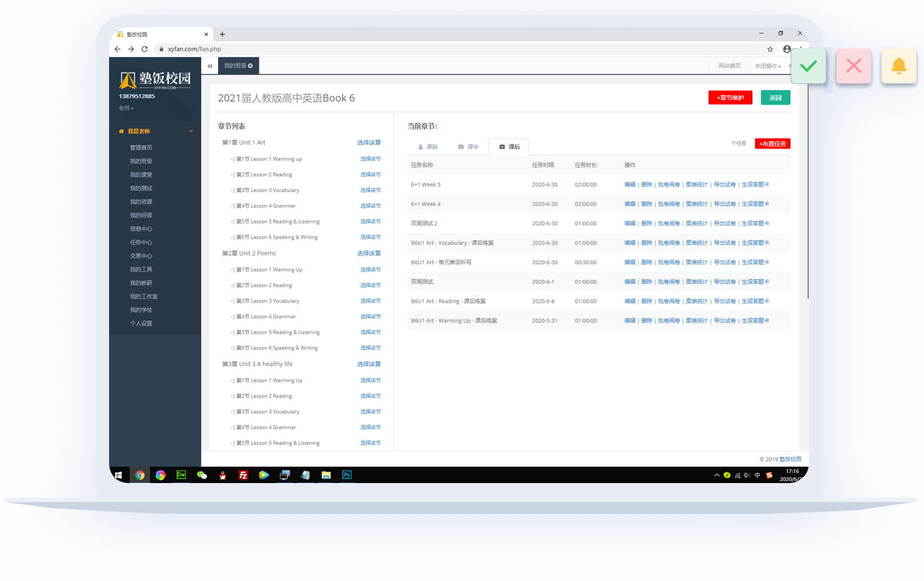Click the green checkmark icon

(808, 66)
